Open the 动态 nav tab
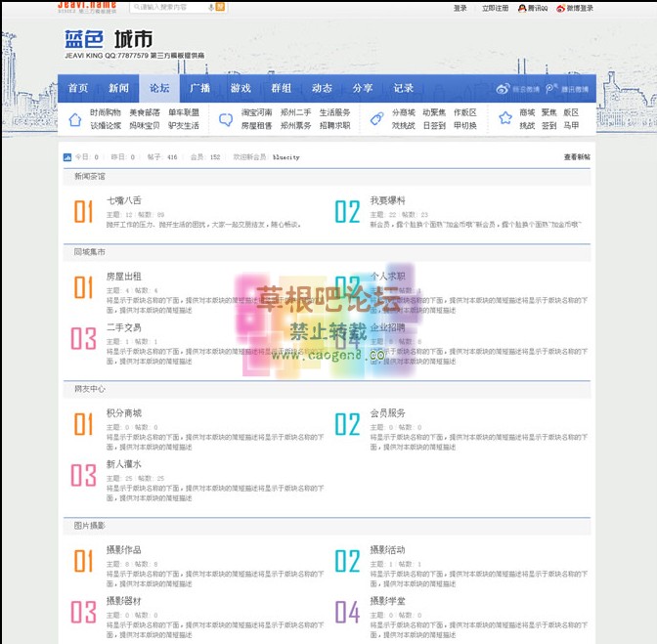 coord(322,88)
